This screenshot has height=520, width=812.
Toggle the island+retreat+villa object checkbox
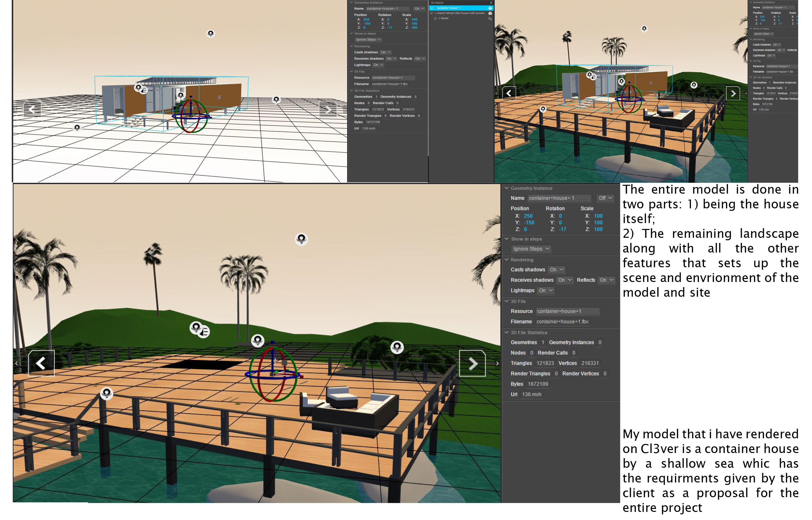pos(431,13)
